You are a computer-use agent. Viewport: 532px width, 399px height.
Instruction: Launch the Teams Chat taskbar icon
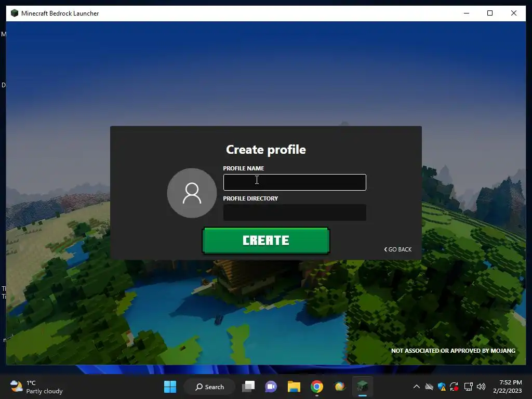pos(271,387)
